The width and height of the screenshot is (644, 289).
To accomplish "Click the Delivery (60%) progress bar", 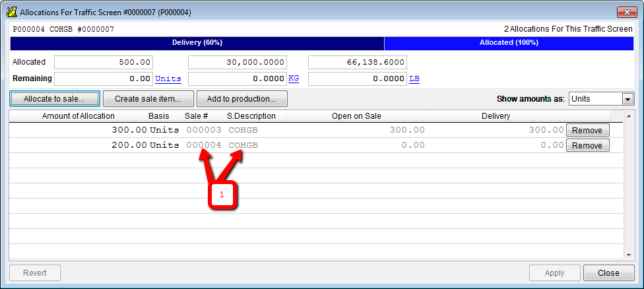I will click(x=197, y=43).
